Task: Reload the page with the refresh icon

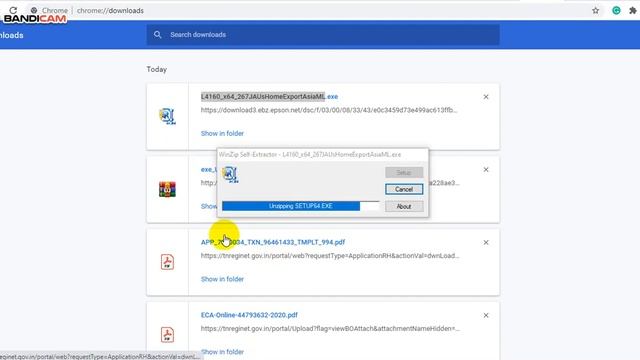Action: coord(13,10)
